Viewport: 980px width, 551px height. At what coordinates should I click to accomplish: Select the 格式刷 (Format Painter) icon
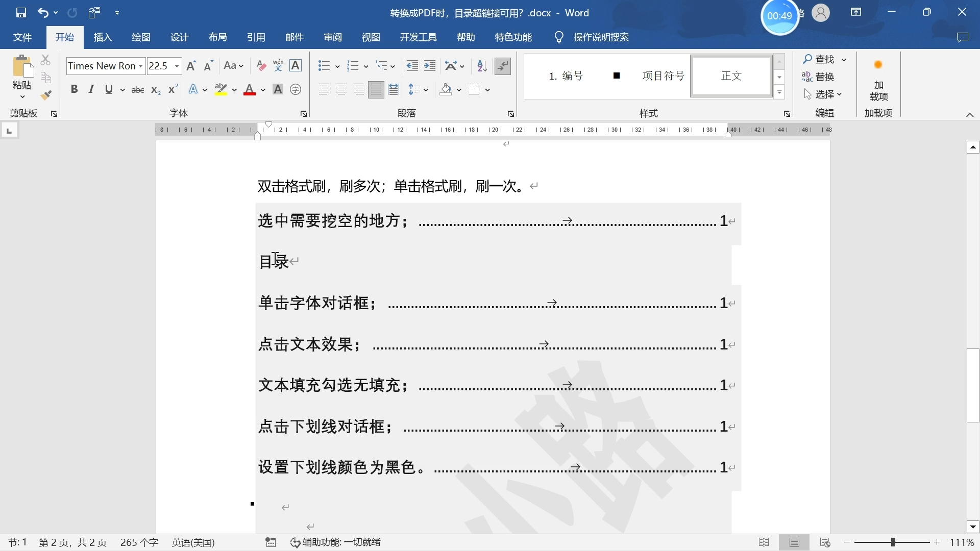pos(46,95)
